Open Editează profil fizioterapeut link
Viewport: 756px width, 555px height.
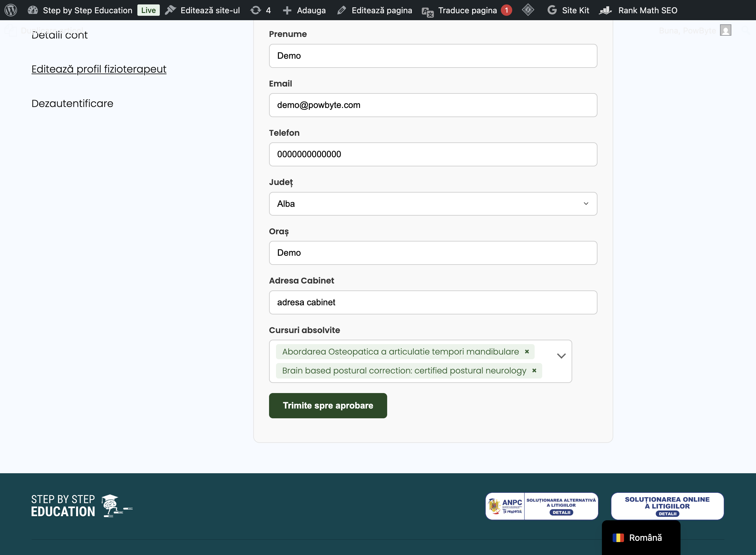pyautogui.click(x=99, y=69)
